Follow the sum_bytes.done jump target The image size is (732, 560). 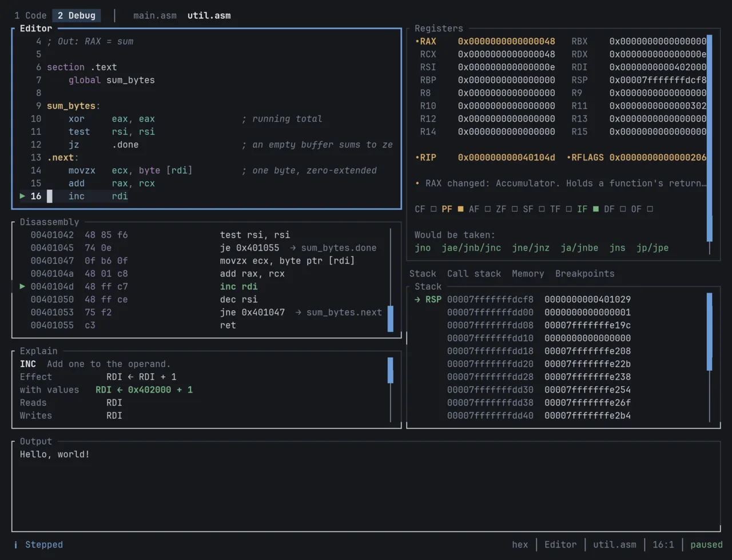point(339,248)
